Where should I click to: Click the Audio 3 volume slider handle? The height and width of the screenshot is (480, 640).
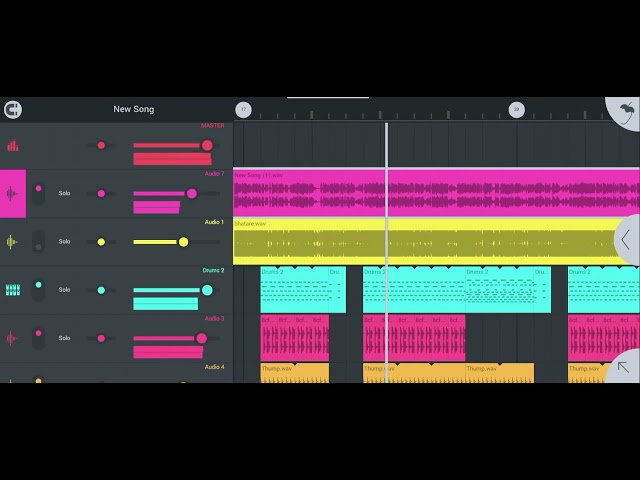pos(202,338)
